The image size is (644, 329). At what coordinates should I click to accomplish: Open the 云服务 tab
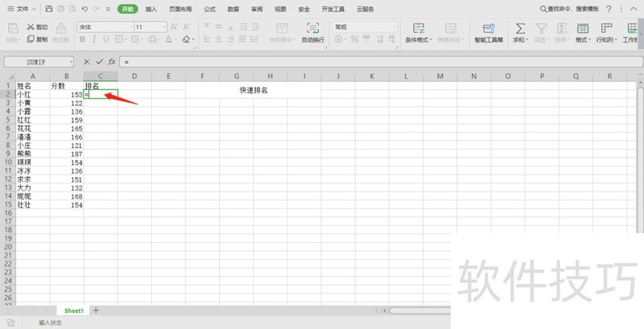[x=365, y=9]
